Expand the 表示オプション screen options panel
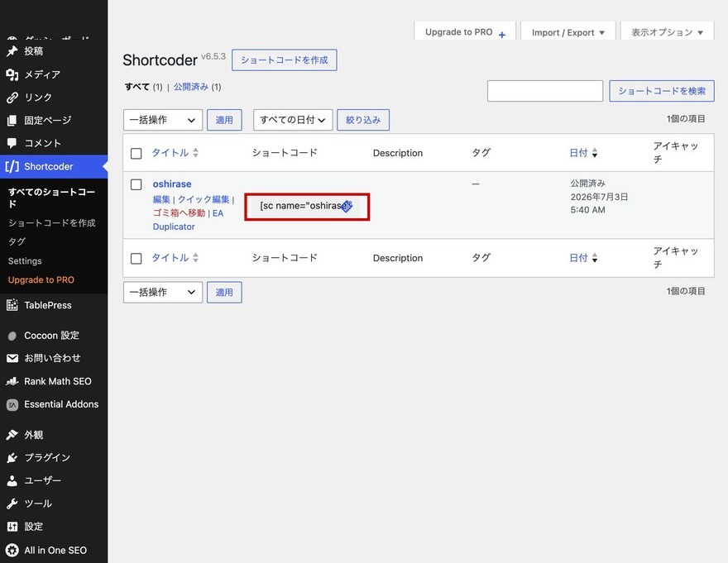This screenshot has height=563, width=728. point(667,32)
